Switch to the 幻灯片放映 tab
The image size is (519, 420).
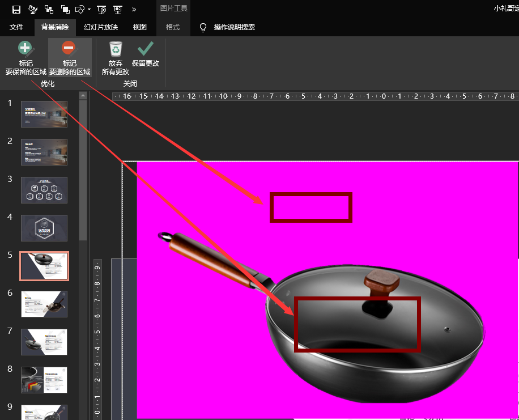tap(101, 27)
